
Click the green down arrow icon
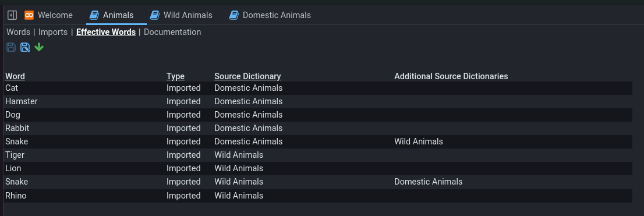pyautogui.click(x=39, y=47)
